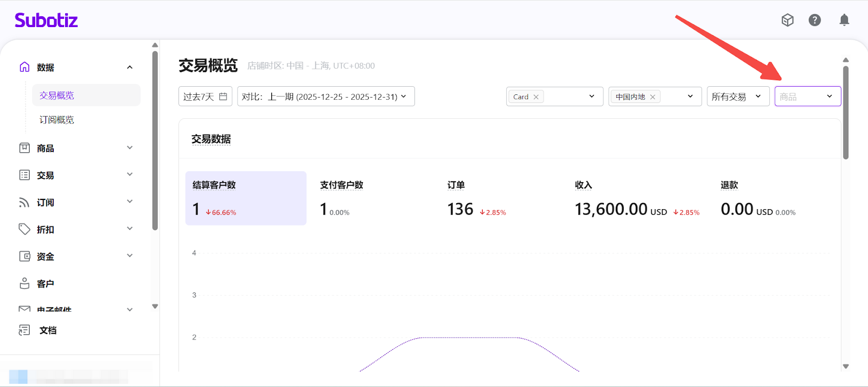Click the Subotiz logo
The height and width of the screenshot is (387, 868).
pyautogui.click(x=46, y=21)
